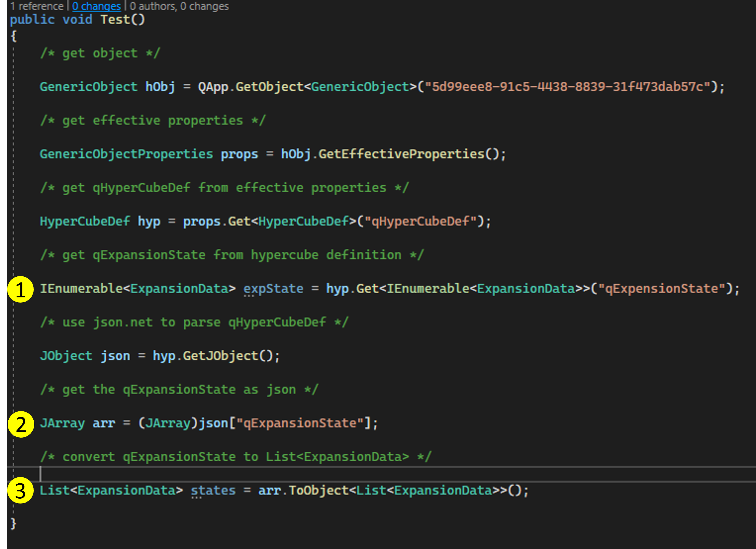Image resolution: width=756 pixels, height=549 pixels.
Task: Click the yellow circle marker number 1
Action: [x=20, y=289]
